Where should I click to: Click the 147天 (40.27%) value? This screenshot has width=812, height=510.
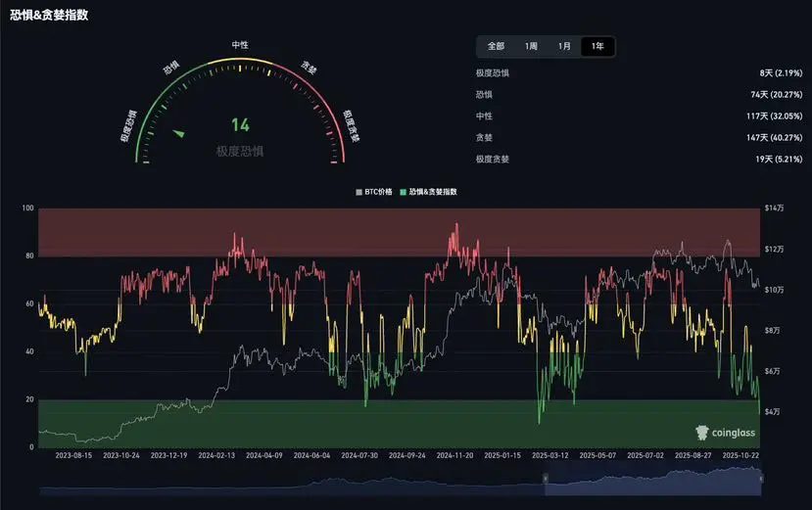click(774, 138)
